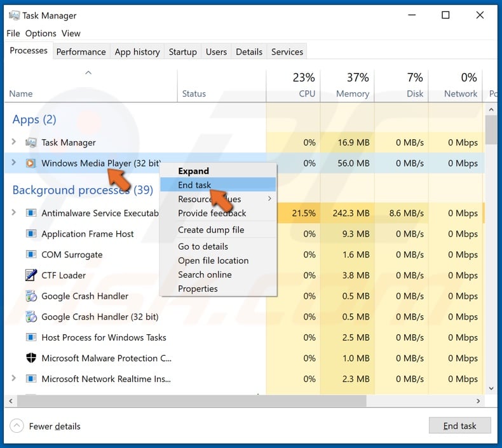The image size is (502, 448).
Task: Click the 242.3 MB memory value
Action: tap(351, 213)
